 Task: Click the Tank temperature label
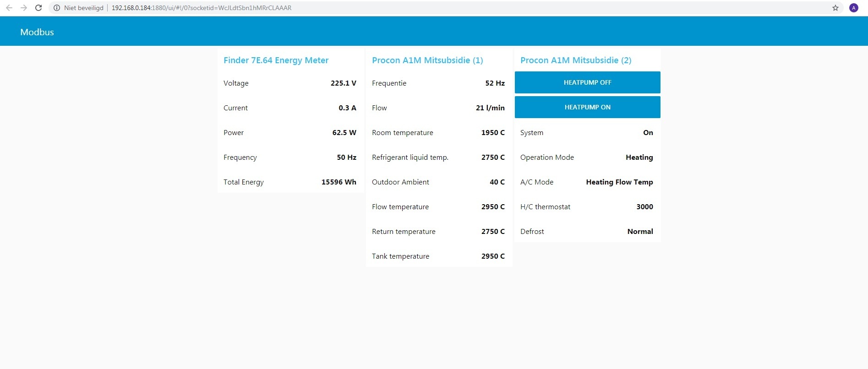pos(400,256)
